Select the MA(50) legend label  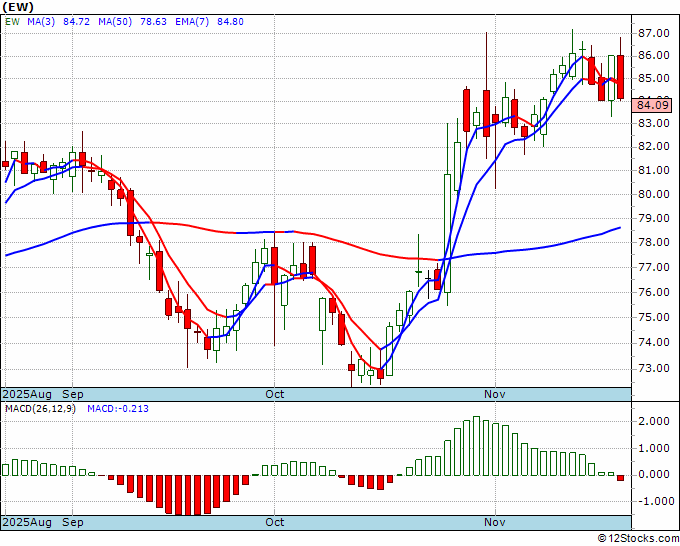115,22
